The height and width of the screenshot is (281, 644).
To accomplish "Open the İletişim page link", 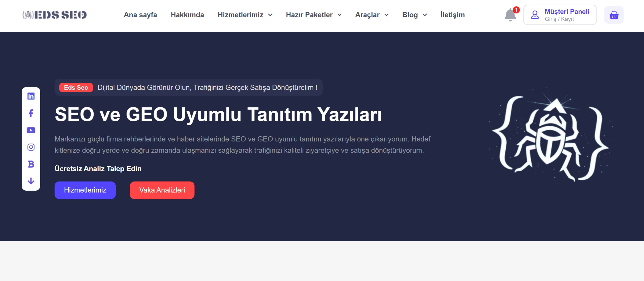I will 453,15.
